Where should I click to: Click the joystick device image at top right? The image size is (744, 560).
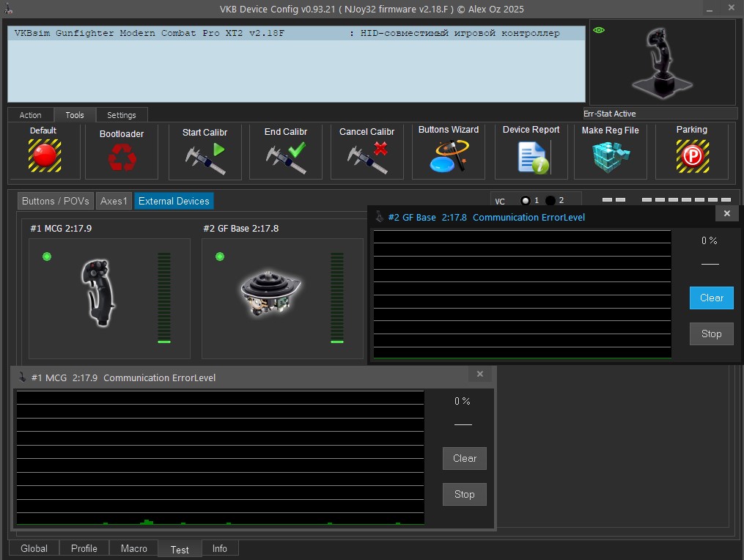[662, 63]
